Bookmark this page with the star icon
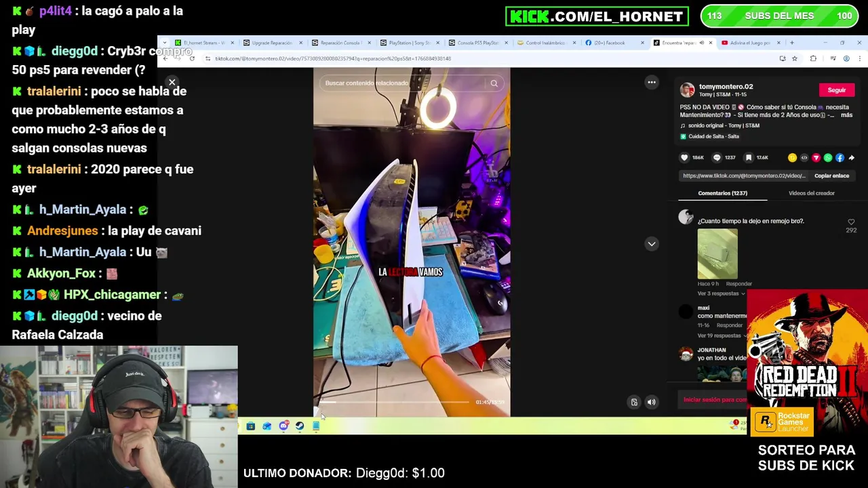 click(794, 59)
